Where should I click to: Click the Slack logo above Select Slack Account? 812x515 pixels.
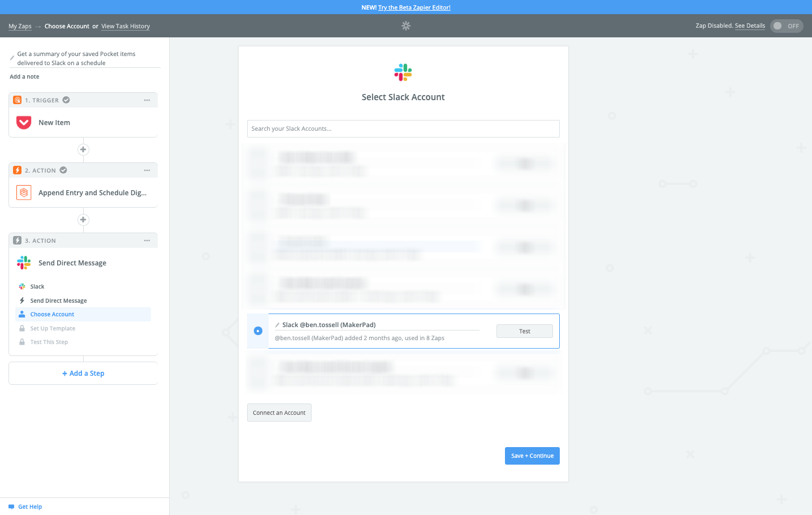pos(403,72)
